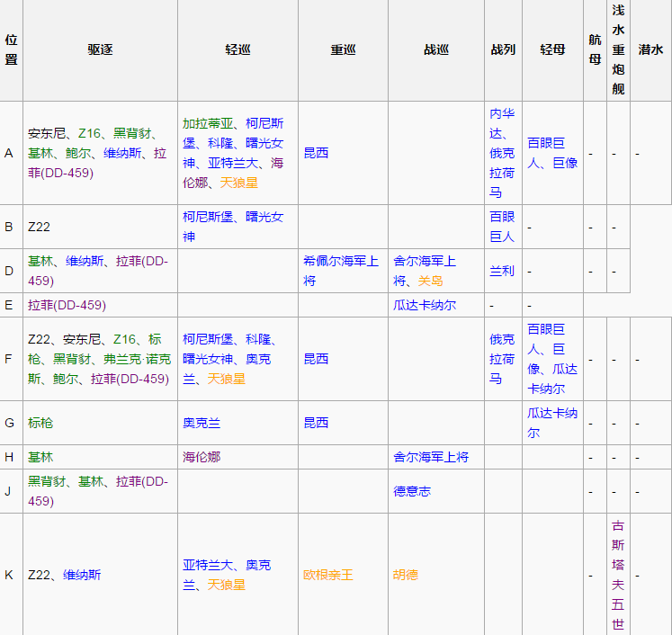Click the 浅水重炮舰 column header
This screenshot has height=635, width=672.
[x=618, y=49]
